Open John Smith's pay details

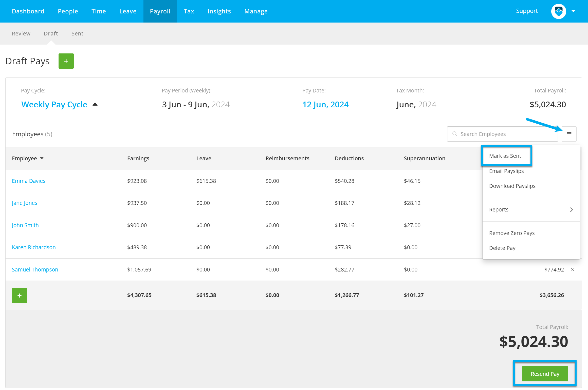click(25, 225)
